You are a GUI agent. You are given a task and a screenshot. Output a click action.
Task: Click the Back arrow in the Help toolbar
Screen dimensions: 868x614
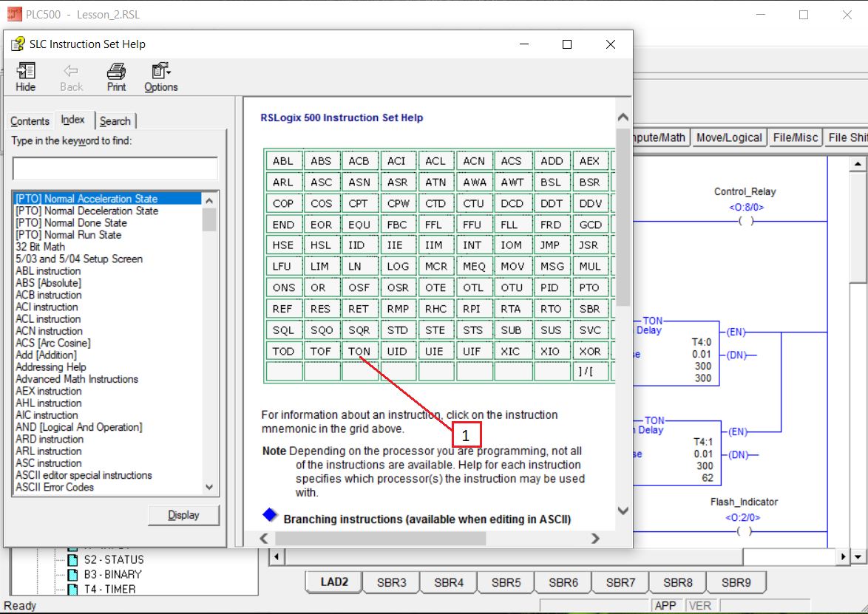point(71,77)
